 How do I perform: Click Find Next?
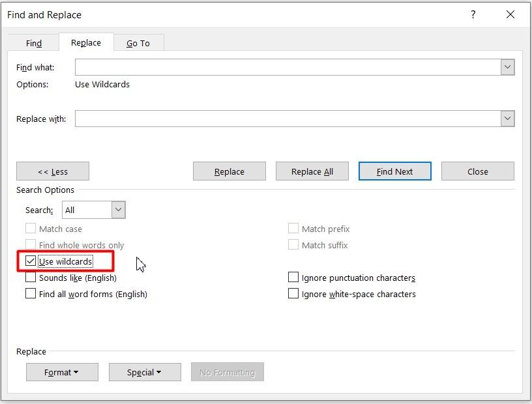click(394, 171)
